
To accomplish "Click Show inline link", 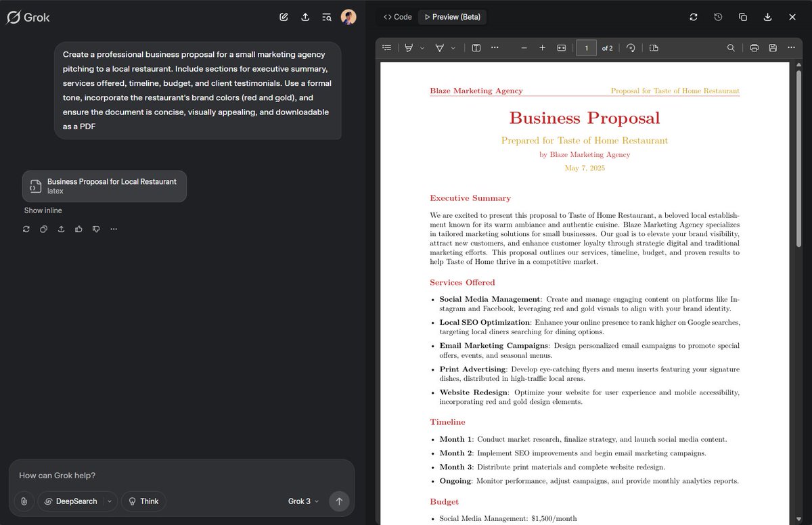I will [x=43, y=210].
